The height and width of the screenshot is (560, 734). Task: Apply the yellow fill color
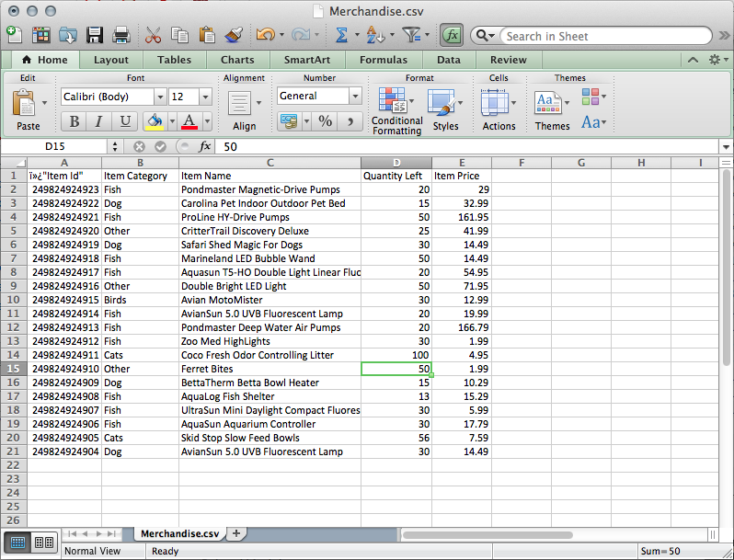[155, 121]
